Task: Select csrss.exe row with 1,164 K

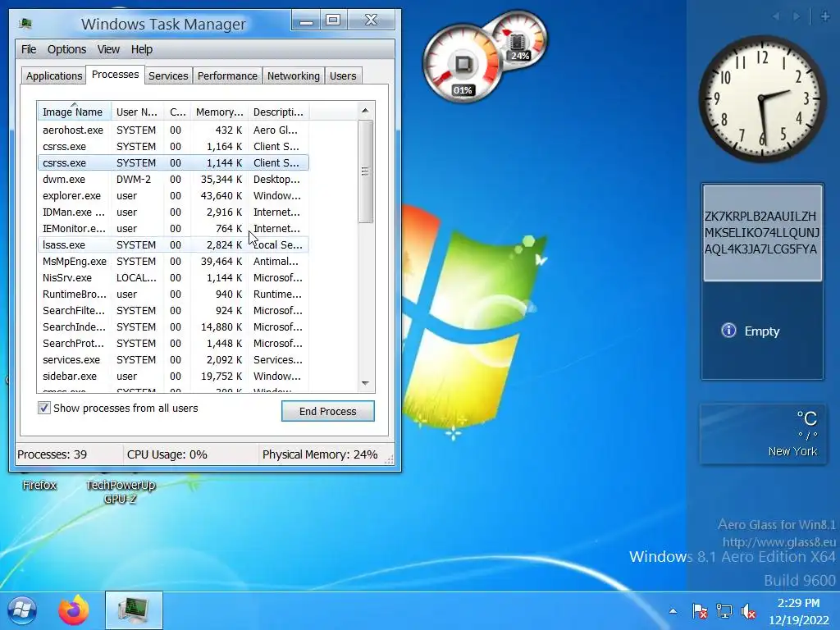Action: click(173, 147)
